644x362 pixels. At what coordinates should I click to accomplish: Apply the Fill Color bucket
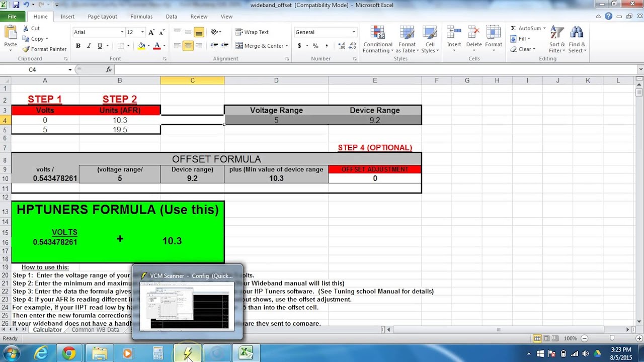[x=141, y=46]
